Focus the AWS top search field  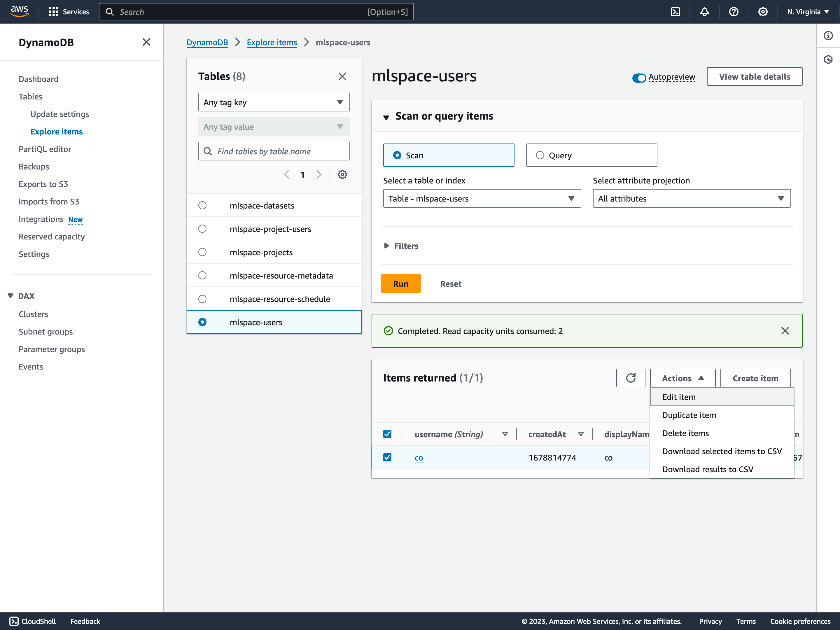pos(256,12)
